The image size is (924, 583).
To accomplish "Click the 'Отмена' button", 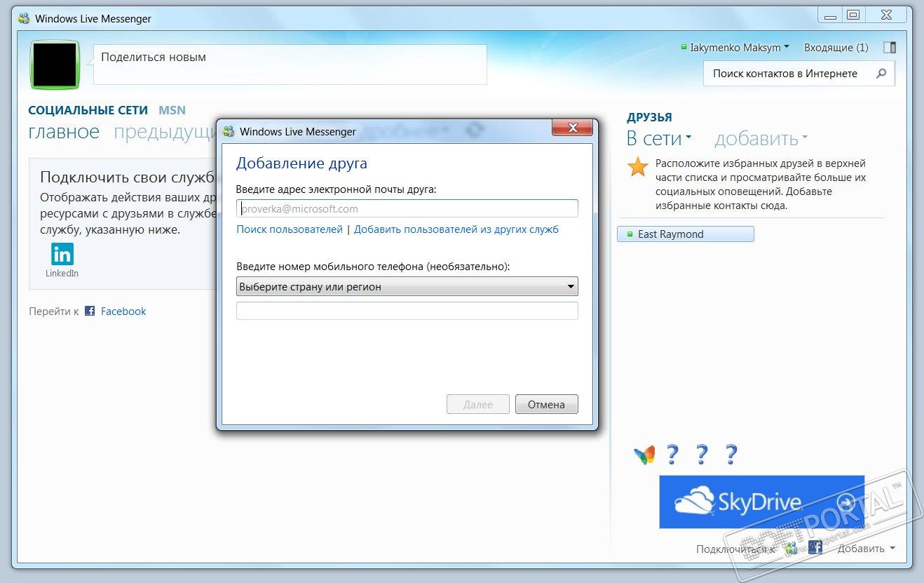I will coord(547,404).
